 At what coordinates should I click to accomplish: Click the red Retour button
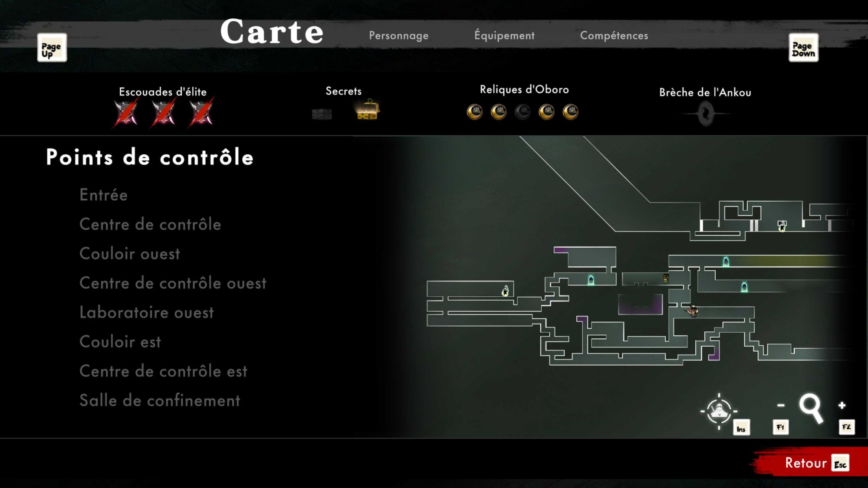click(810, 463)
